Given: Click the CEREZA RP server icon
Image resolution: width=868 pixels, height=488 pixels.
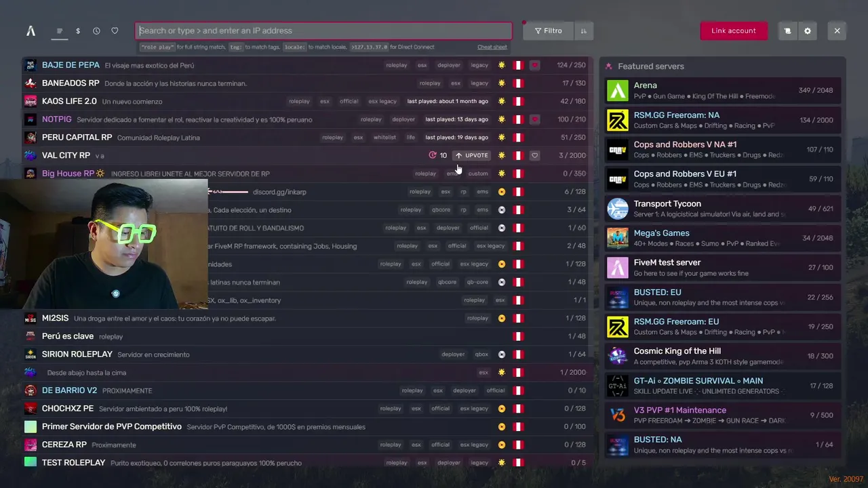Looking at the screenshot, I should pos(31,445).
